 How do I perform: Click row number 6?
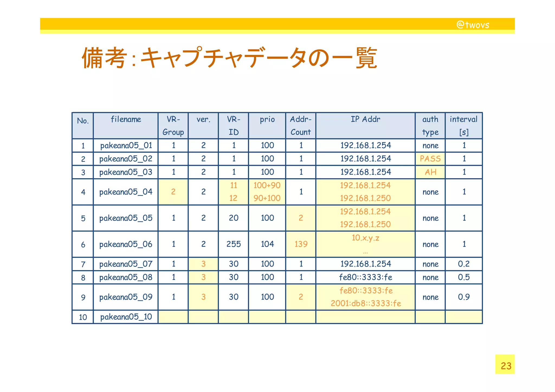click(x=83, y=245)
